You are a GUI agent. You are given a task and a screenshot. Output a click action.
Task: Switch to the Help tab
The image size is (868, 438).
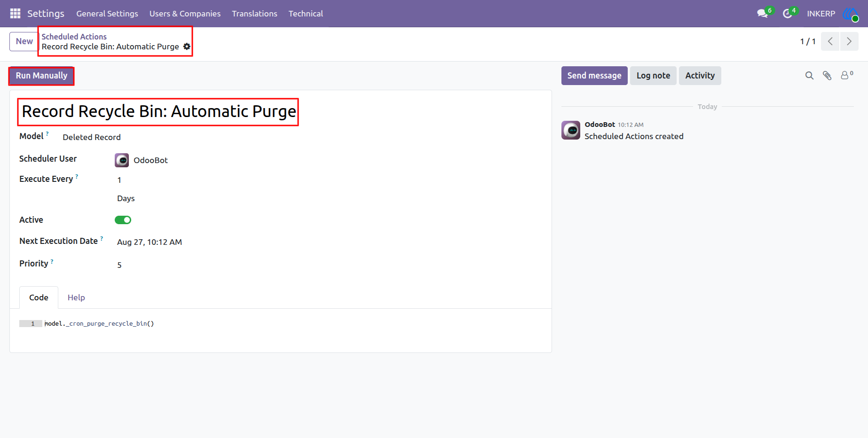(76, 297)
